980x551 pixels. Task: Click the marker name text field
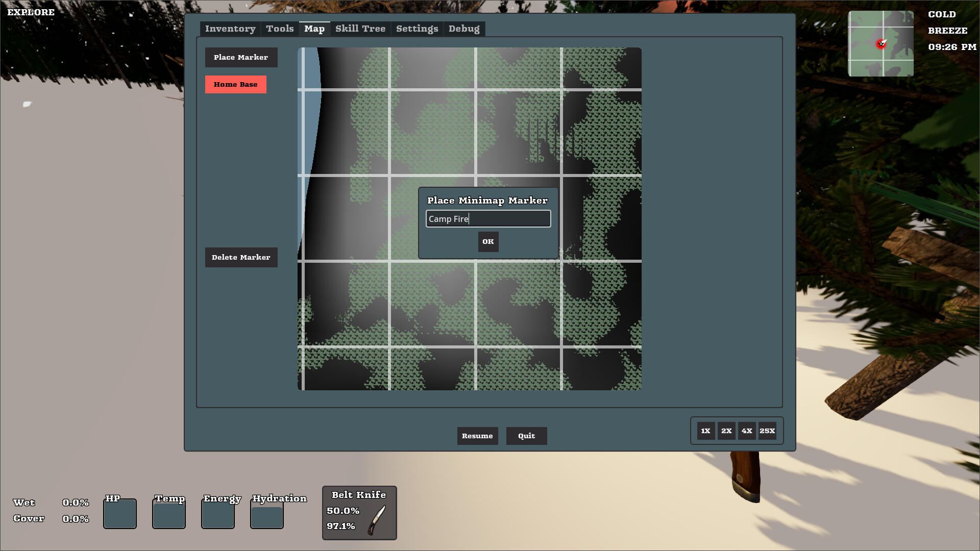(488, 219)
